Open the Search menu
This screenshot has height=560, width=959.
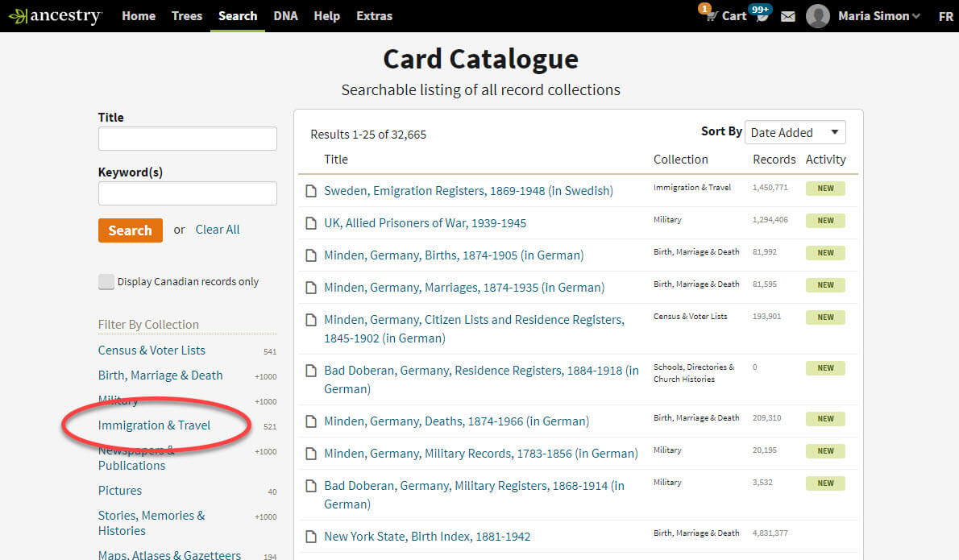point(237,16)
